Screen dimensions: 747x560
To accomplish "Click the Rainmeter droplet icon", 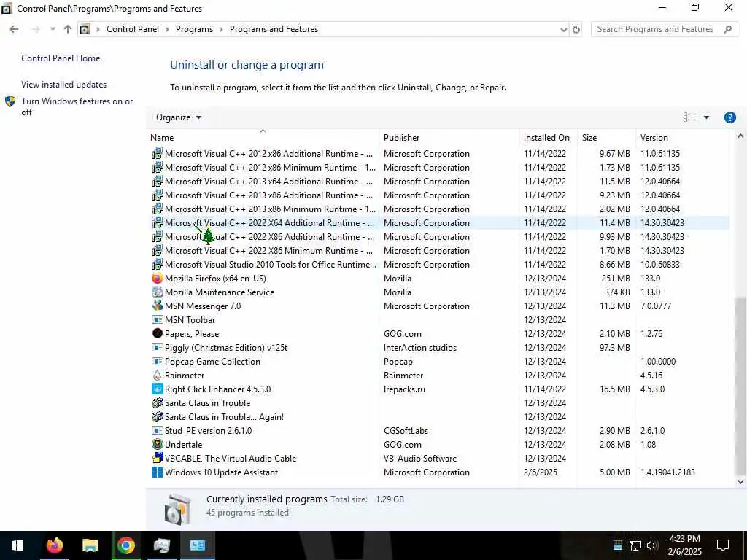I will [x=157, y=376].
